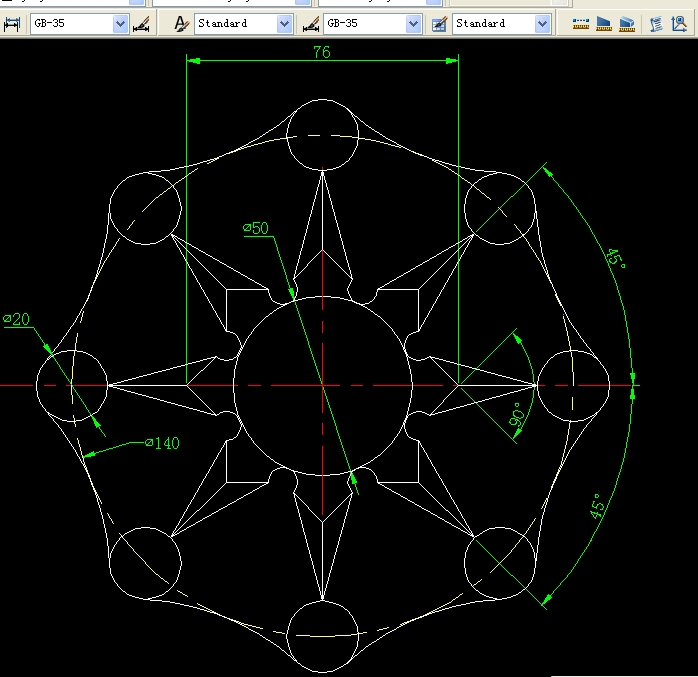Screen dimensions: 698x677
Task: Expand the Standard text style dropdown
Action: point(284,24)
